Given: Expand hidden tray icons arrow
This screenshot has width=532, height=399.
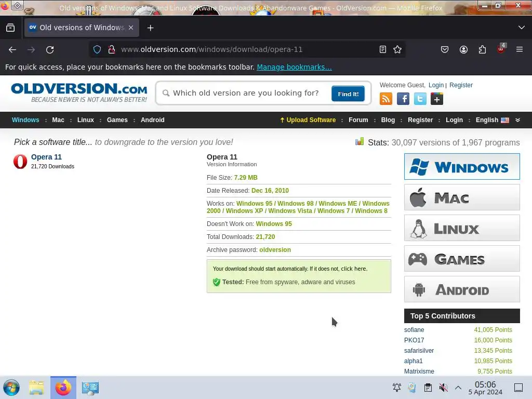Looking at the screenshot, I should [x=458, y=387].
